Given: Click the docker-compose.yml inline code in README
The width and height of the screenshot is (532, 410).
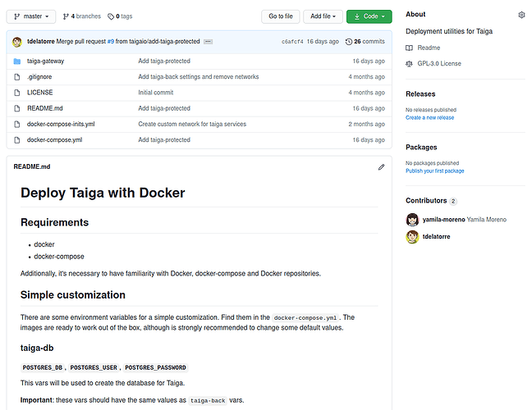Looking at the screenshot, I should [305, 318].
